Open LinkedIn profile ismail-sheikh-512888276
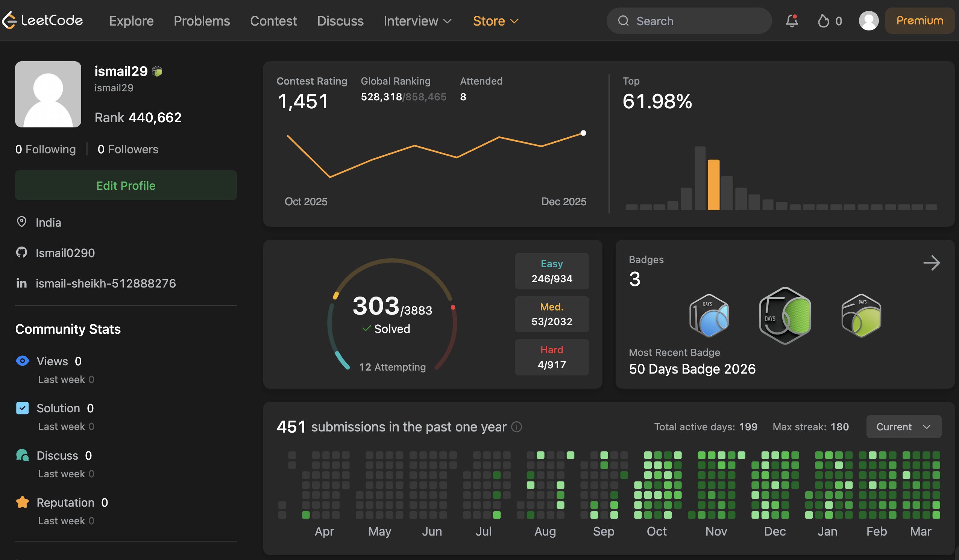Viewport: 959px width, 560px height. [105, 283]
